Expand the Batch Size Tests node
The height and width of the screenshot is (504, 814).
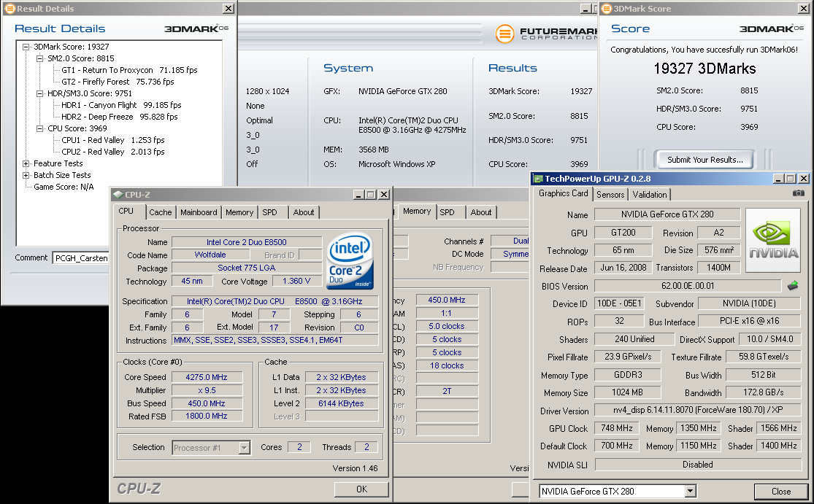(x=26, y=175)
